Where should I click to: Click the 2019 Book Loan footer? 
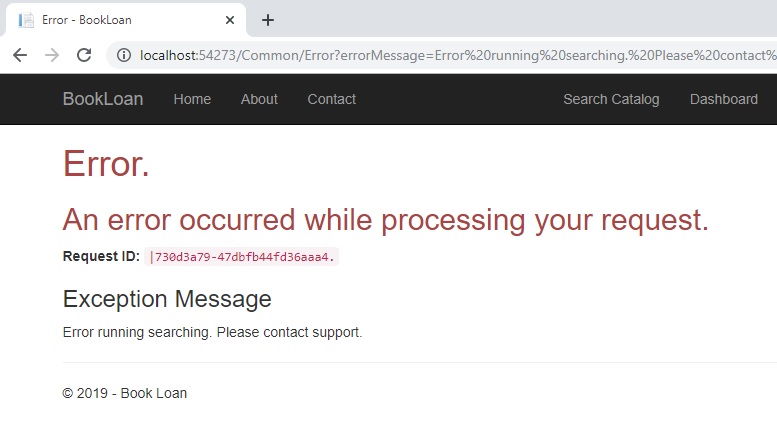[124, 393]
